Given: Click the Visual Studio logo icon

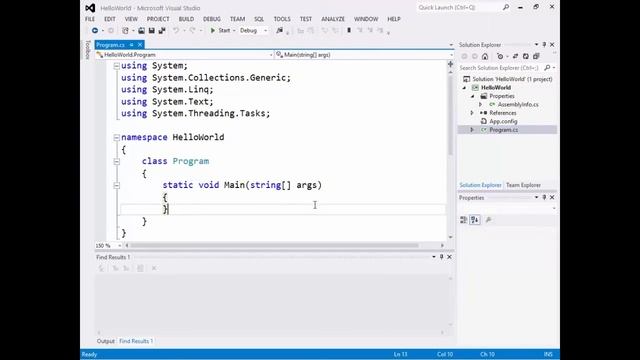Looking at the screenshot, I should pyautogui.click(x=90, y=8).
